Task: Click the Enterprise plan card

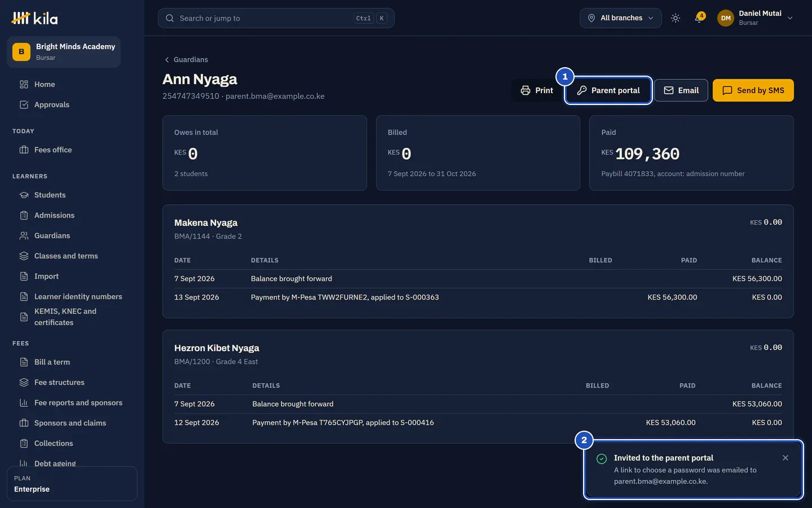Action: [72, 484]
